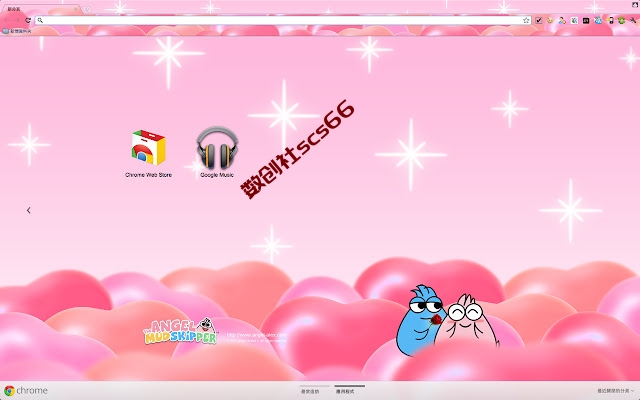
Task: Reload the page with the refresh button
Action: [28, 20]
